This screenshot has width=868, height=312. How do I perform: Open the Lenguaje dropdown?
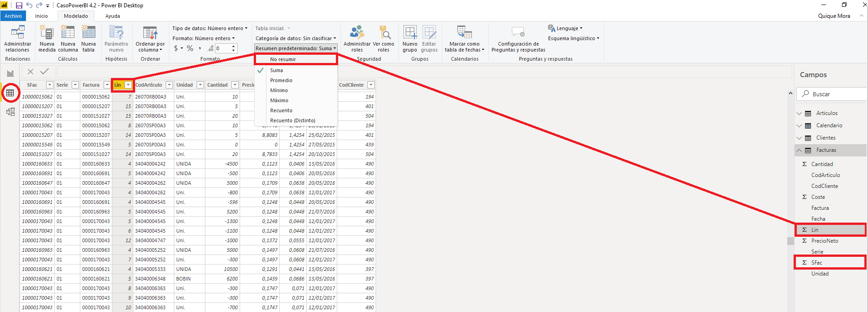pos(565,28)
